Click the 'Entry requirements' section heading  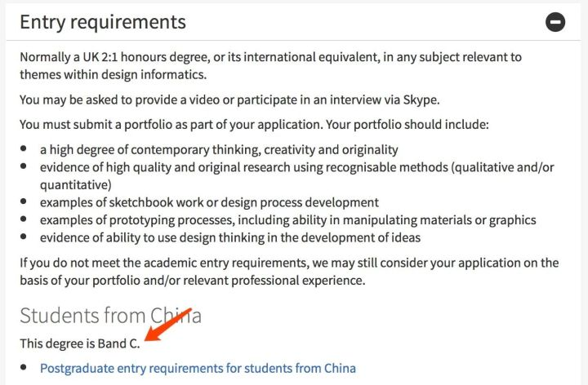tap(103, 22)
